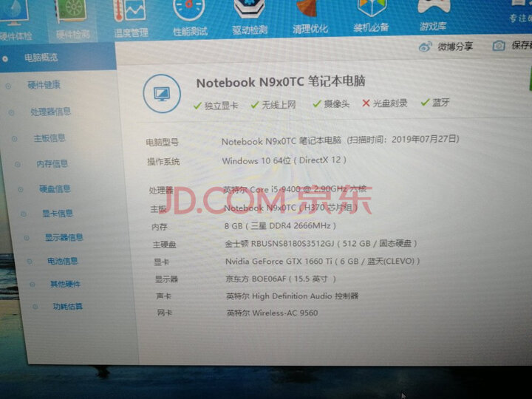Open 显卡信息 graphics card sidebar item

[58, 213]
